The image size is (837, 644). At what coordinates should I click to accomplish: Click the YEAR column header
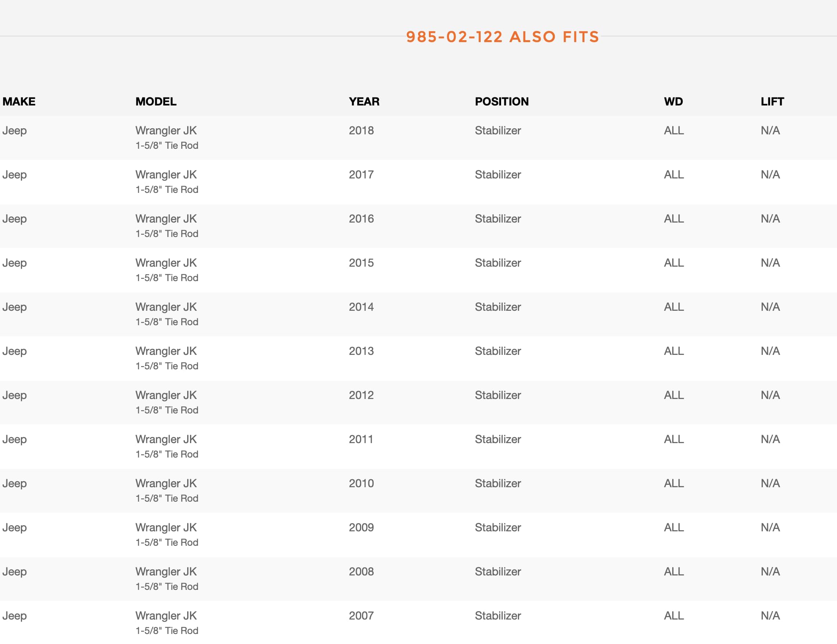364,101
